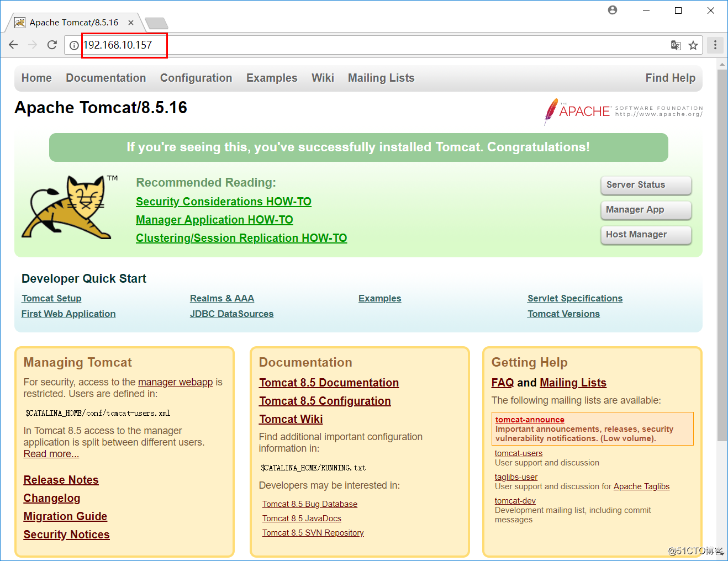
Task: Reload the page with the refresh icon
Action: (52, 45)
